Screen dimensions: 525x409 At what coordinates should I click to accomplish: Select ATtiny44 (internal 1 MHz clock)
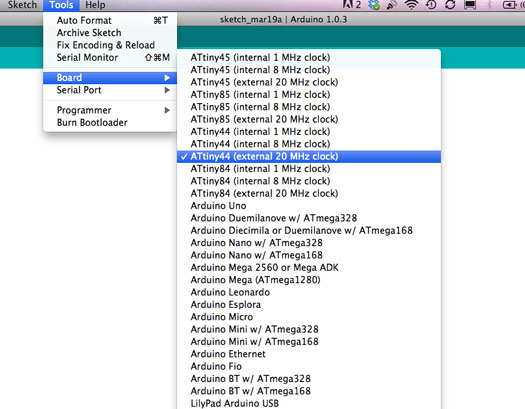click(309, 132)
